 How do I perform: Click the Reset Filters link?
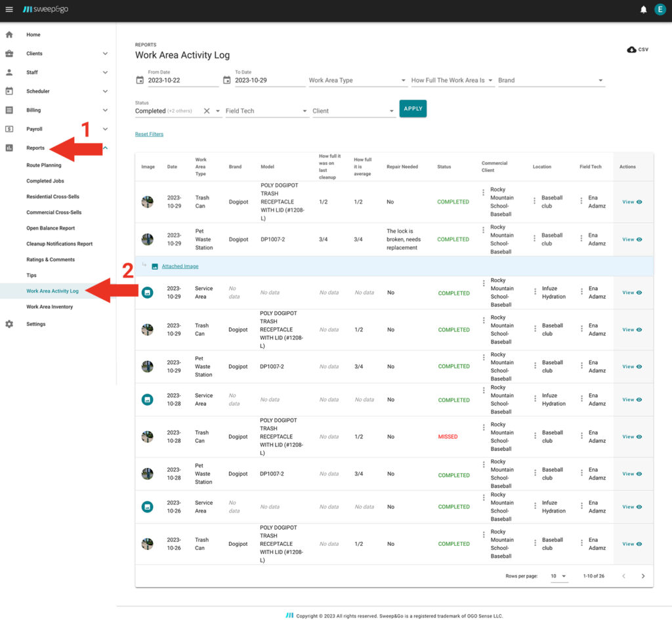coord(149,135)
